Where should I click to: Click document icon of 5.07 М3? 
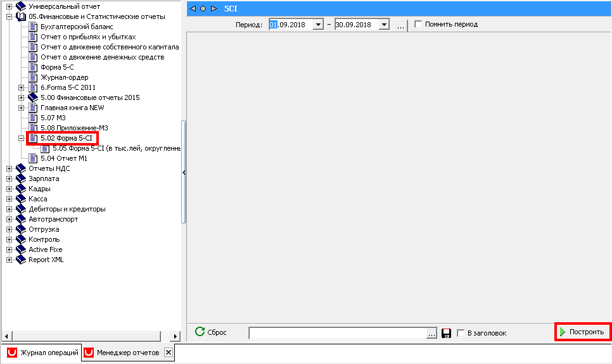pos(33,118)
